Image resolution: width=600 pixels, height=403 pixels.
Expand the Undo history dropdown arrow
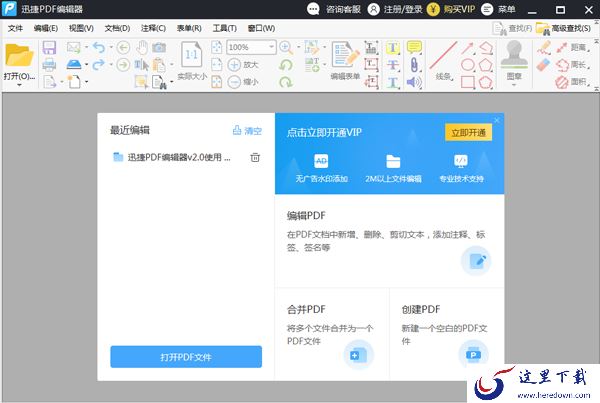(x=111, y=47)
